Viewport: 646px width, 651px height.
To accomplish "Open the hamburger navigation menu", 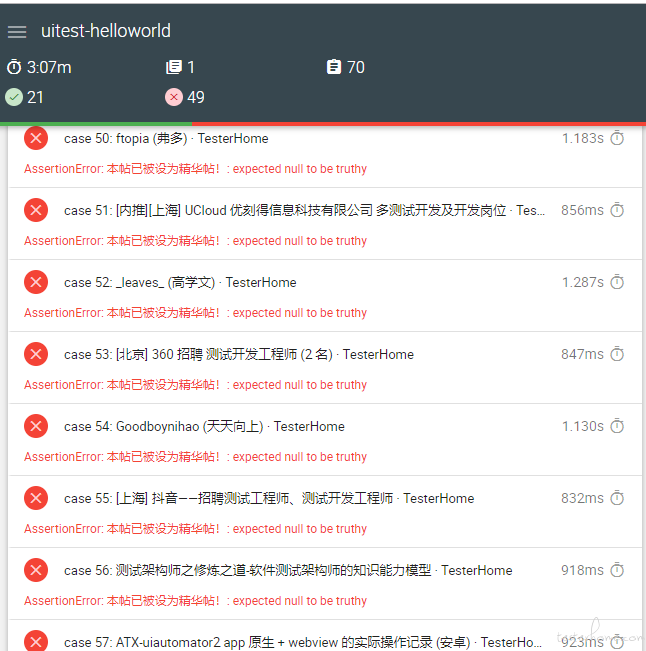I will point(17,32).
